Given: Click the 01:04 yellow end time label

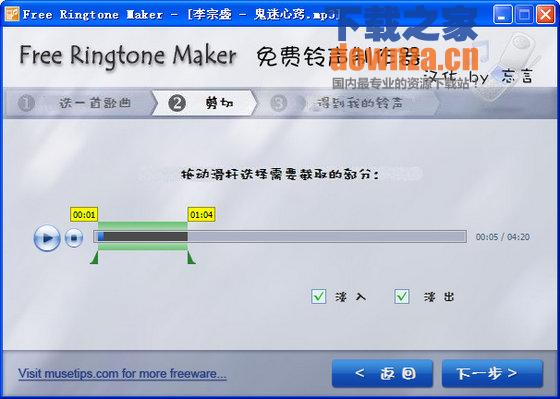Looking at the screenshot, I should pos(201,215).
